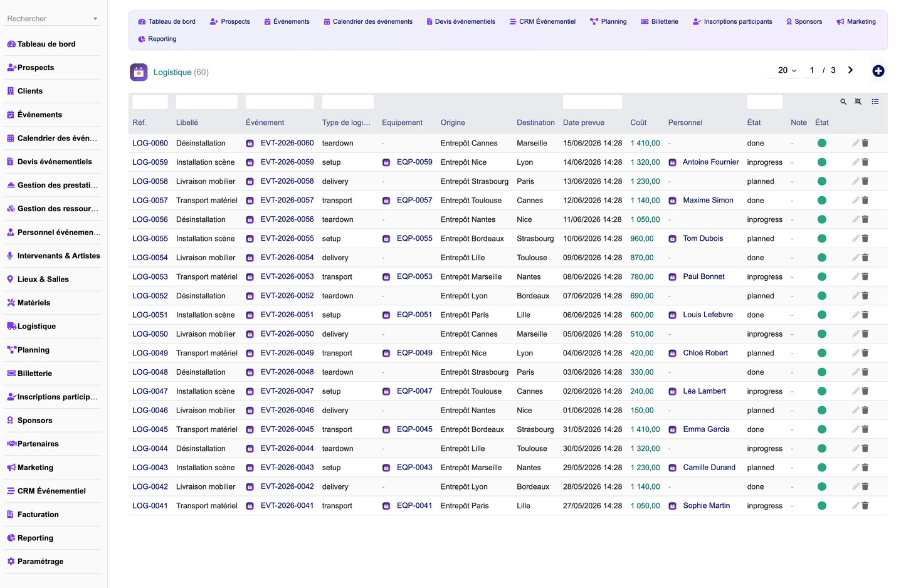Click green status dot for LOG-0041
The width and height of the screenshot is (906, 588).
822,506
